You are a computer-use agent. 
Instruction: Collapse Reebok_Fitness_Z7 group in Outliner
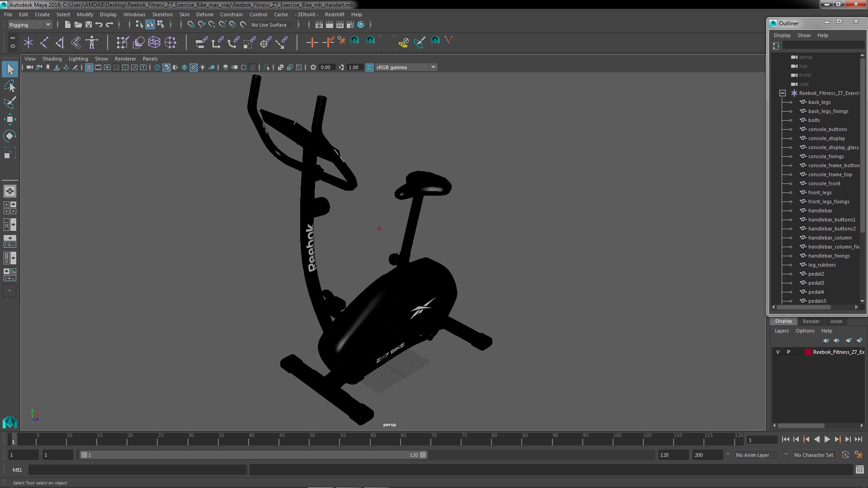tap(783, 93)
